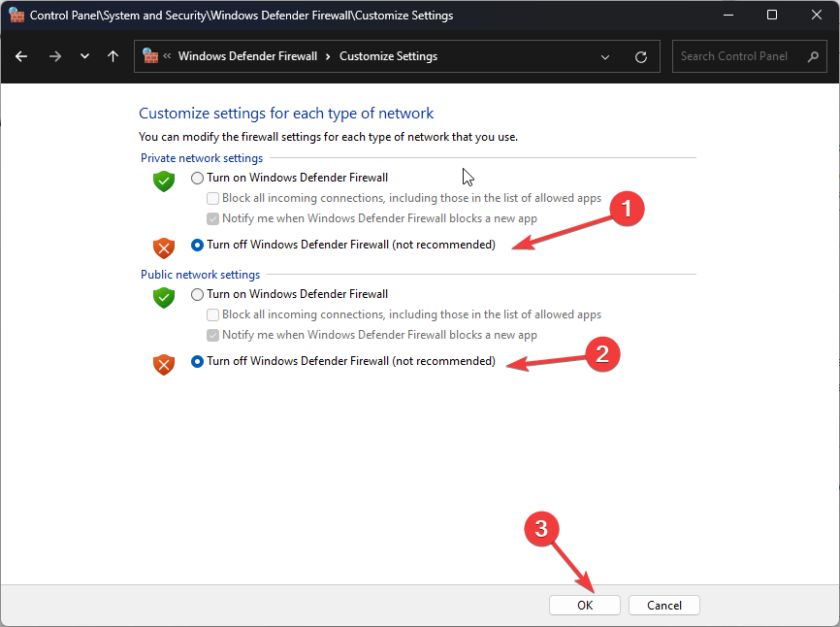The height and width of the screenshot is (627, 840).
Task: Click red shield under Public network settings
Action: (x=164, y=365)
